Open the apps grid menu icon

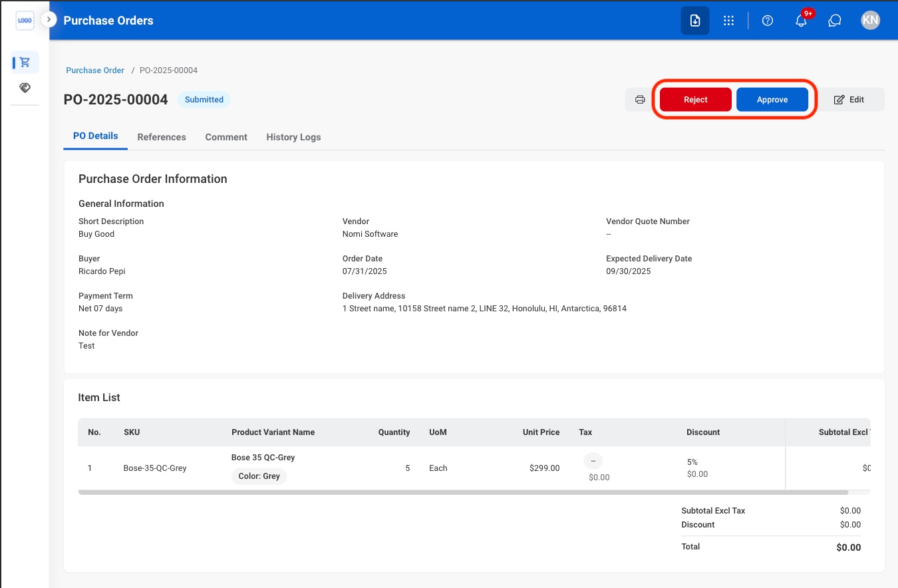tap(728, 21)
